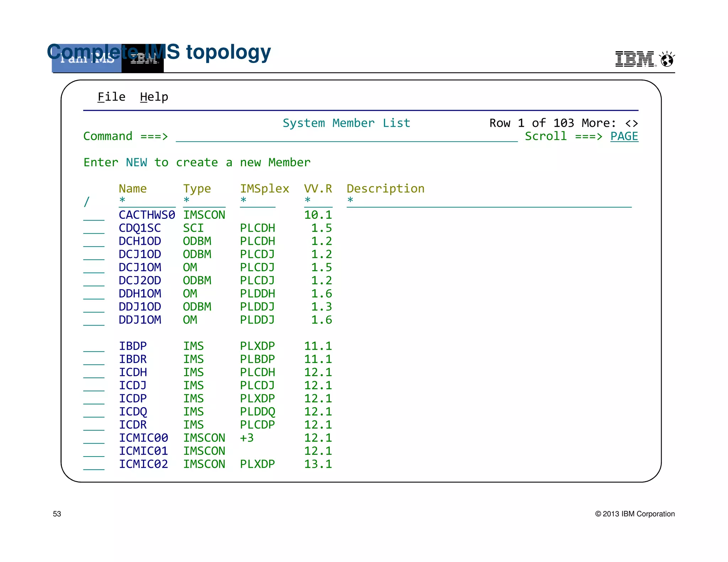Click the IMSplex column header

pos(264,189)
